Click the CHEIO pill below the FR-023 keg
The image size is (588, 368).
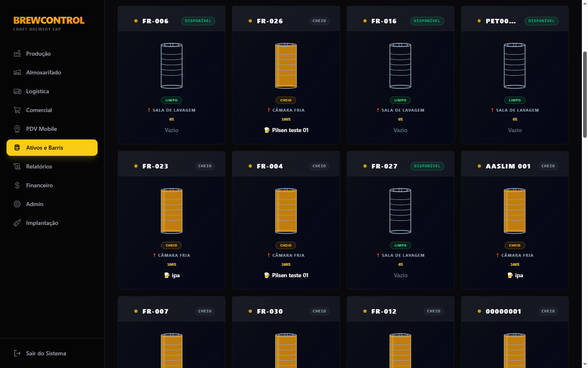pos(171,245)
